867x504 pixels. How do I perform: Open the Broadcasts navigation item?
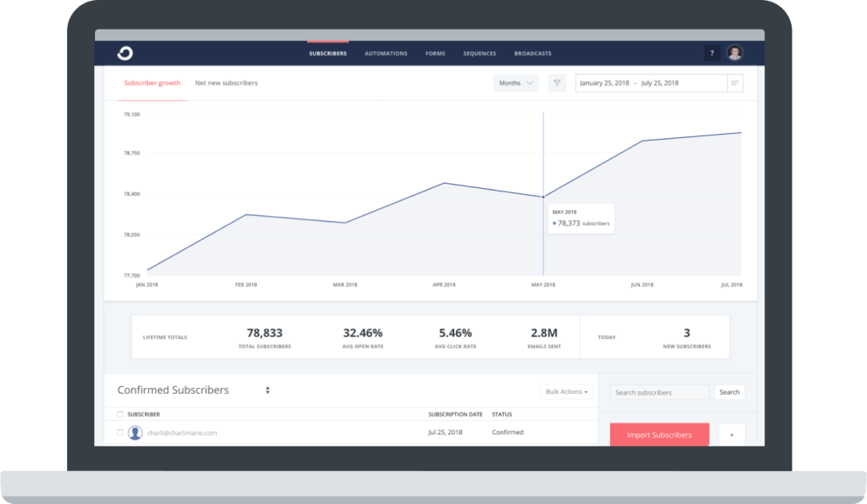(532, 53)
